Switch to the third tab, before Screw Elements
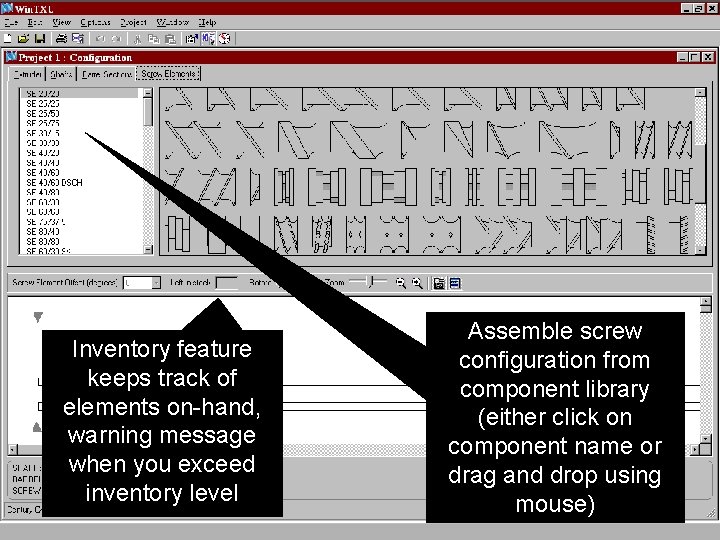This screenshot has height=540, width=720. [x=107, y=74]
